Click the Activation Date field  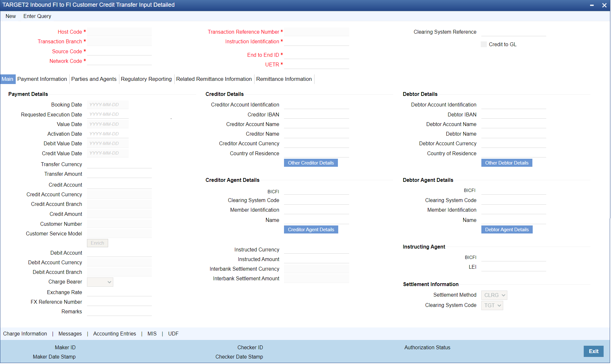pos(108,134)
